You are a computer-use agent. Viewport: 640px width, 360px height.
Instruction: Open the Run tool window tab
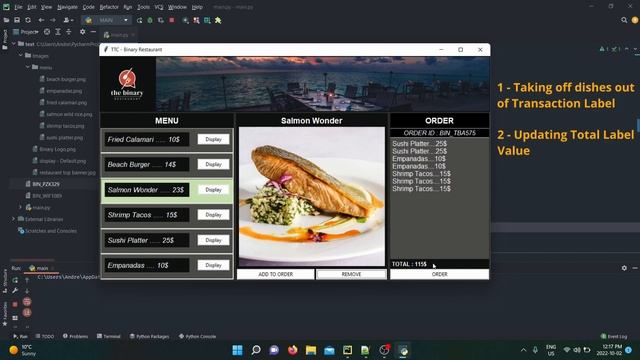click(20, 336)
